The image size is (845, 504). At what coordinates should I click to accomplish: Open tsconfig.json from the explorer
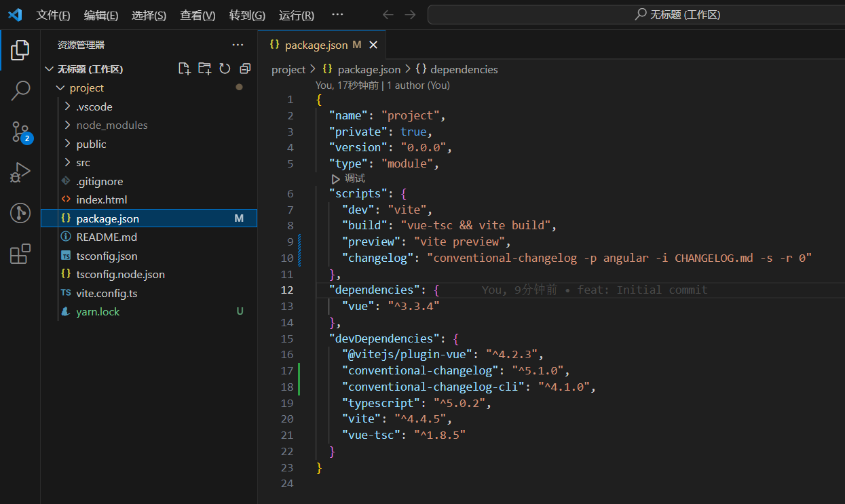tap(107, 256)
